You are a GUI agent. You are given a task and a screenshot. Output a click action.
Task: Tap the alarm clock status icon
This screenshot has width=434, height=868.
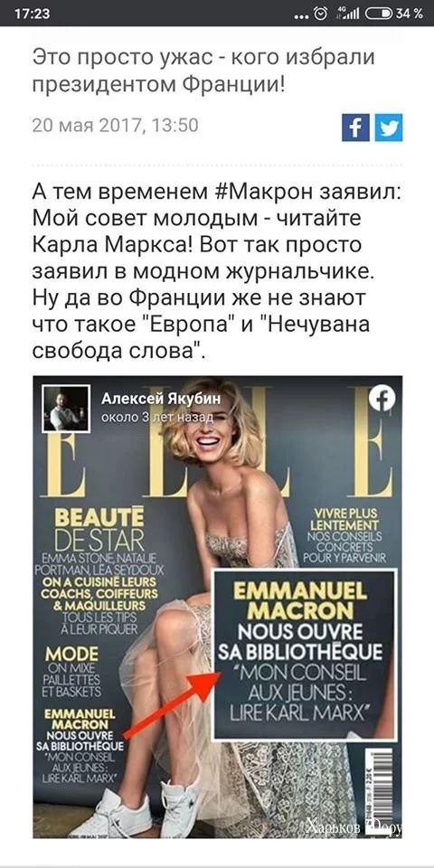[320, 14]
